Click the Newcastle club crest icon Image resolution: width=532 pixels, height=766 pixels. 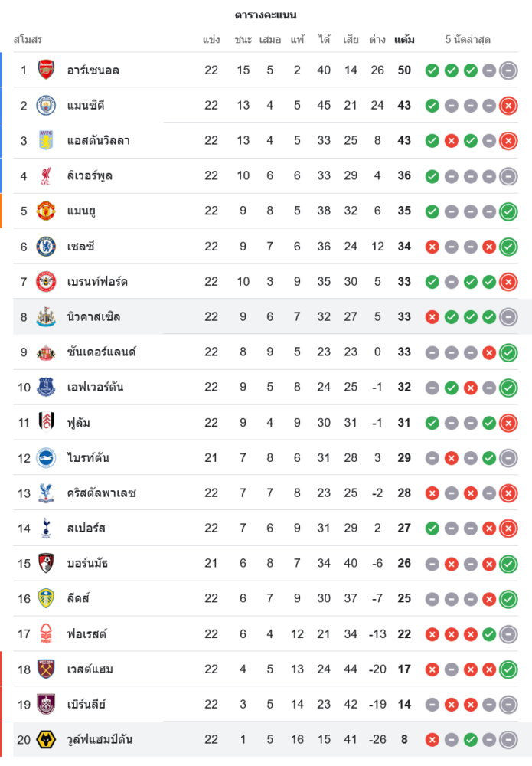46,317
